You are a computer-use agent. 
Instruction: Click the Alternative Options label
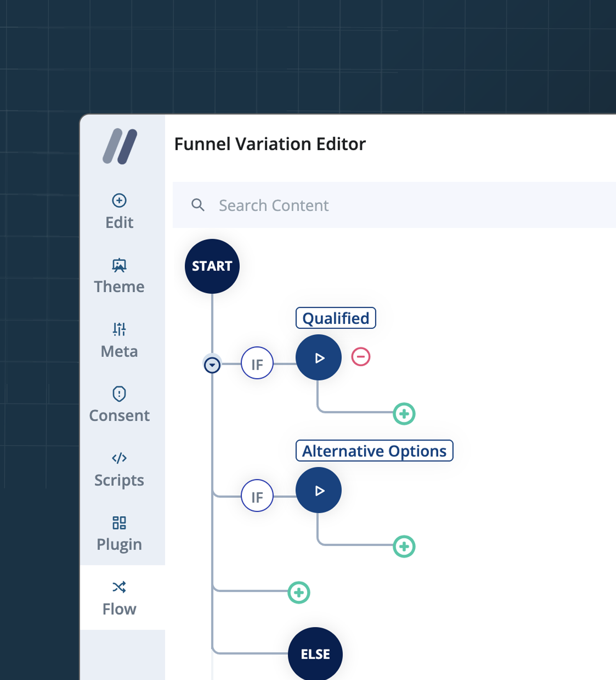(374, 451)
